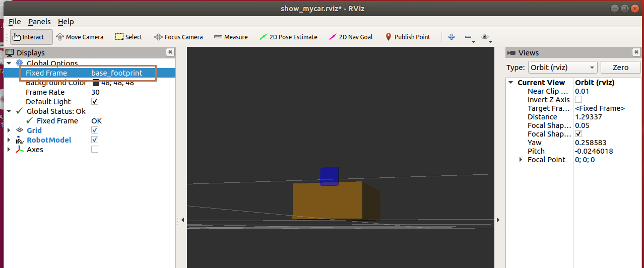Viewport: 644px width, 268px height.
Task: Click the RobotModel robot icon
Action: point(20,140)
